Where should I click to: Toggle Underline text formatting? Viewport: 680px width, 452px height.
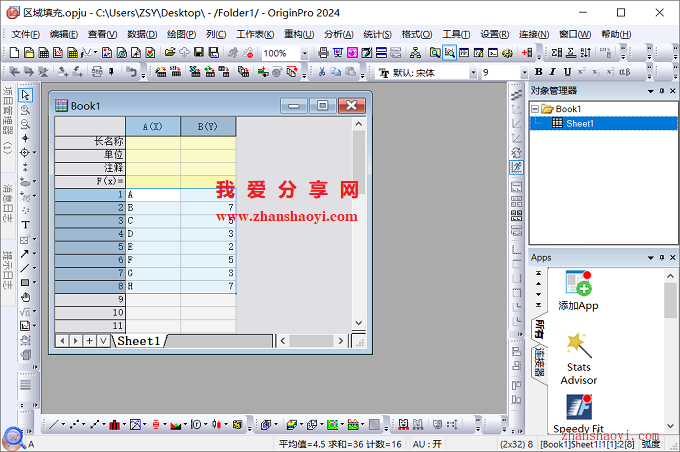[567, 72]
